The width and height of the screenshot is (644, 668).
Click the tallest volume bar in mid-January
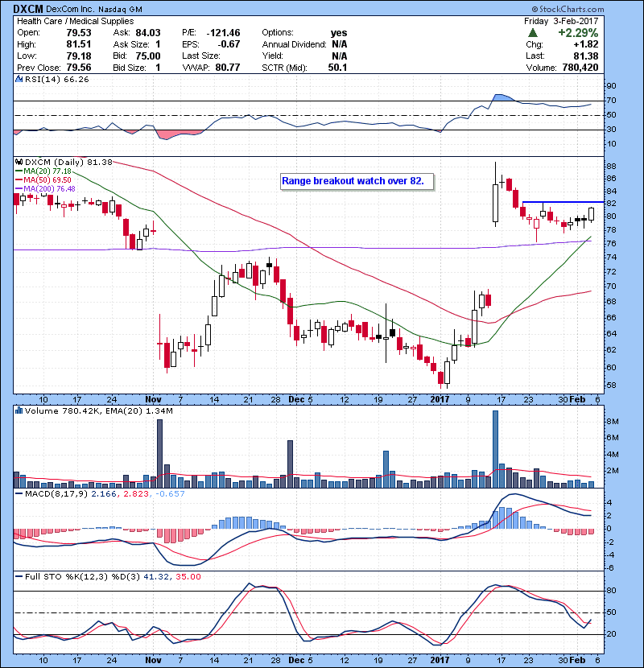pyautogui.click(x=495, y=449)
